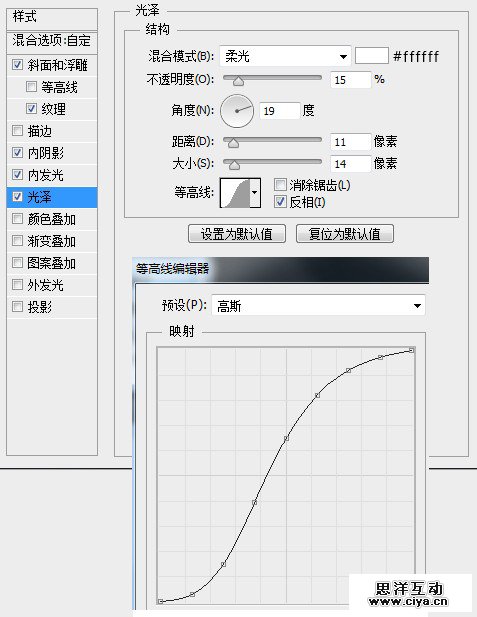This screenshot has width=477, height=617.
Task: Select the top-right curve point in 映射
Action: [411, 350]
